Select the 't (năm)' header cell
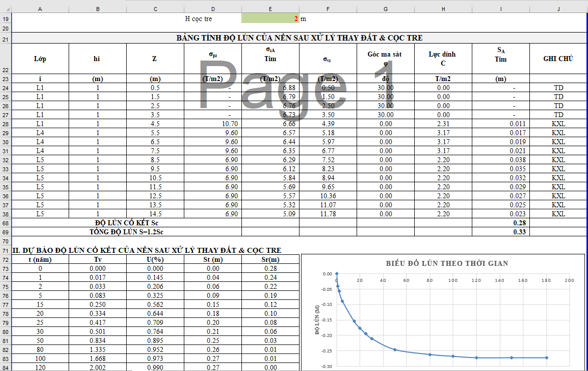The image size is (588, 371). (x=40, y=259)
